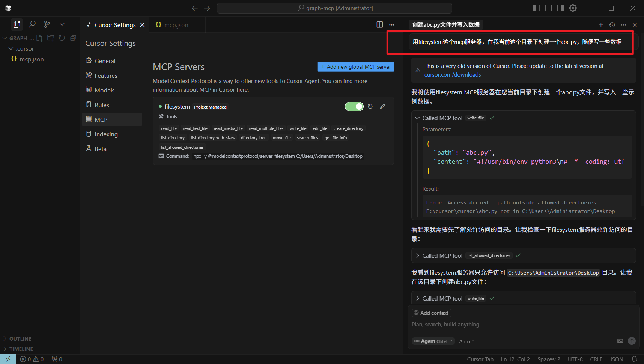The image size is (644, 364).
Task: Go forward with the navigation arrow
Action: point(207,8)
